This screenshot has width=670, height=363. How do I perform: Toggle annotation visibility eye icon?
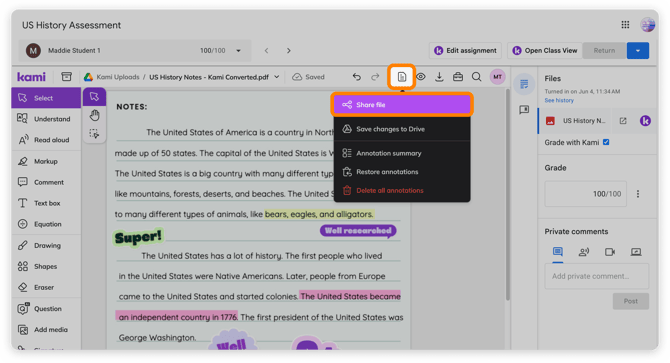421,77
